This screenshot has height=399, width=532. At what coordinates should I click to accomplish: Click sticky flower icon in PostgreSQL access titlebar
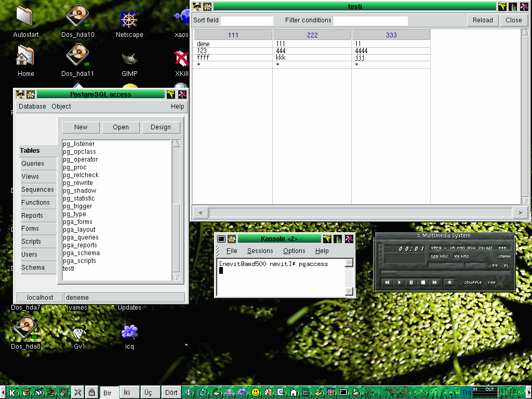[31, 95]
